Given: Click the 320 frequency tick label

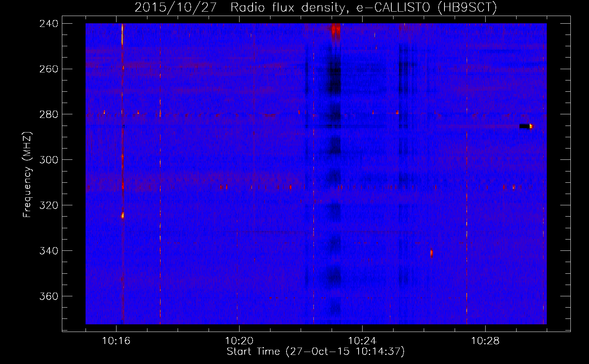Looking at the screenshot, I should (49, 206).
